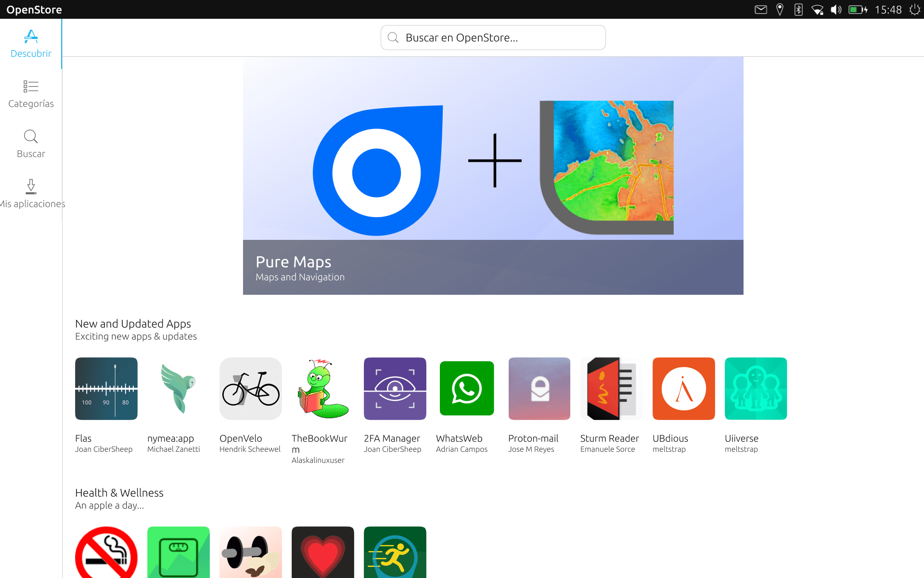This screenshot has height=578, width=924.
Task: Click the UBdious orange app icon
Action: [683, 388]
